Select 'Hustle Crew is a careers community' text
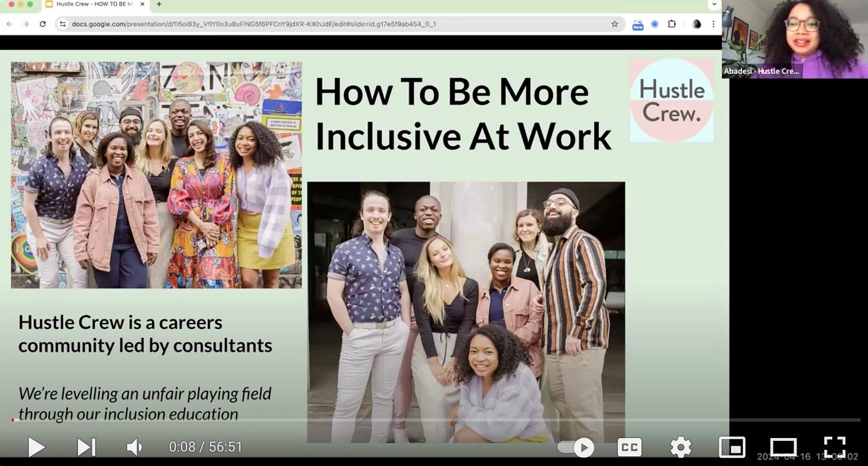This screenshot has width=868, height=466. (145, 334)
